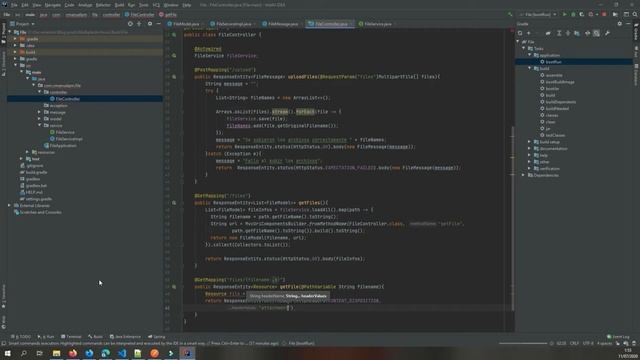Click the Build project hammer icon
The width and height of the screenshot is (640, 360).
pyautogui.click(x=510, y=14)
